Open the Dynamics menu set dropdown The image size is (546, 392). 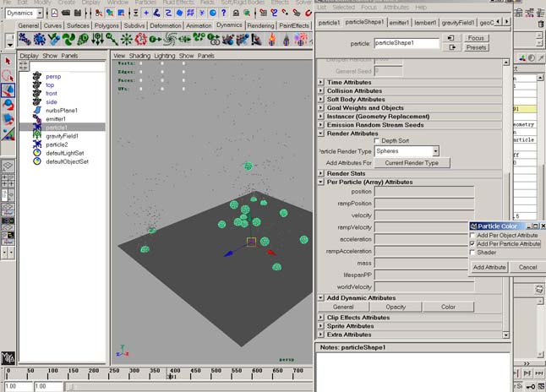coord(40,14)
